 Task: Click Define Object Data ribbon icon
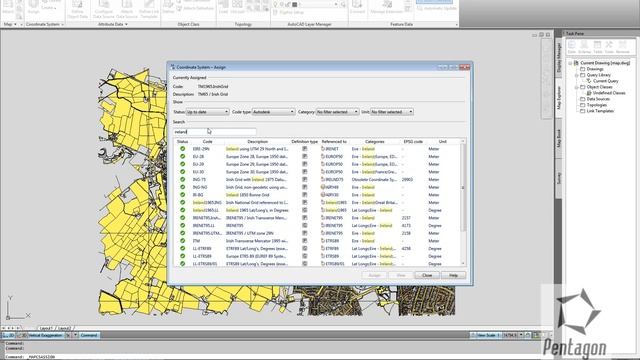point(78,9)
